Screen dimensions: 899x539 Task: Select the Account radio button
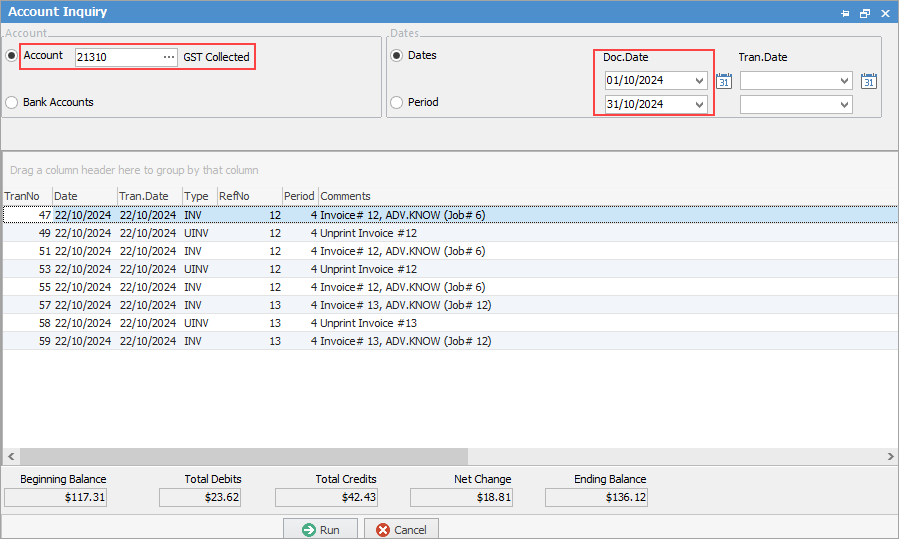(12, 56)
